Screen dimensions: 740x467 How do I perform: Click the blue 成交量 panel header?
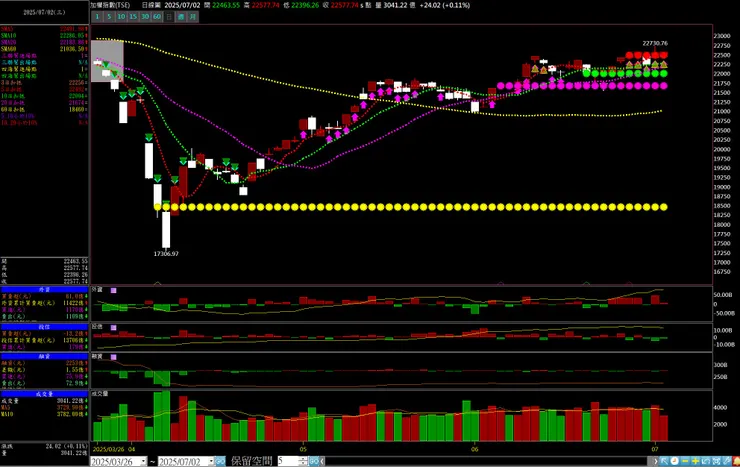click(x=44, y=394)
